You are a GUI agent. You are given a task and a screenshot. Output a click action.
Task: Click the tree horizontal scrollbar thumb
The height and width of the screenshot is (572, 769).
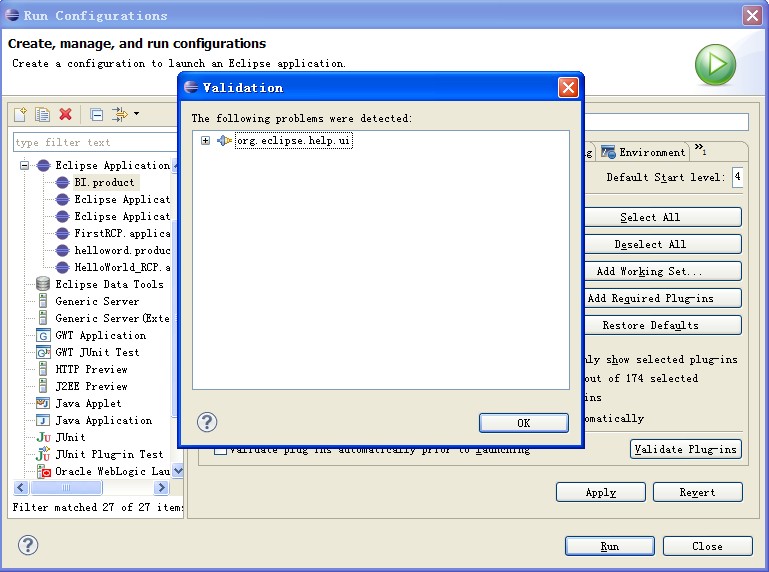pos(66,488)
